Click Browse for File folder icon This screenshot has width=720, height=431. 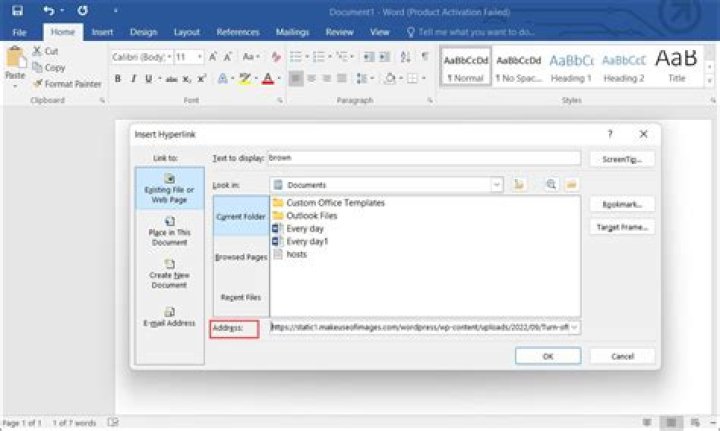click(x=571, y=185)
